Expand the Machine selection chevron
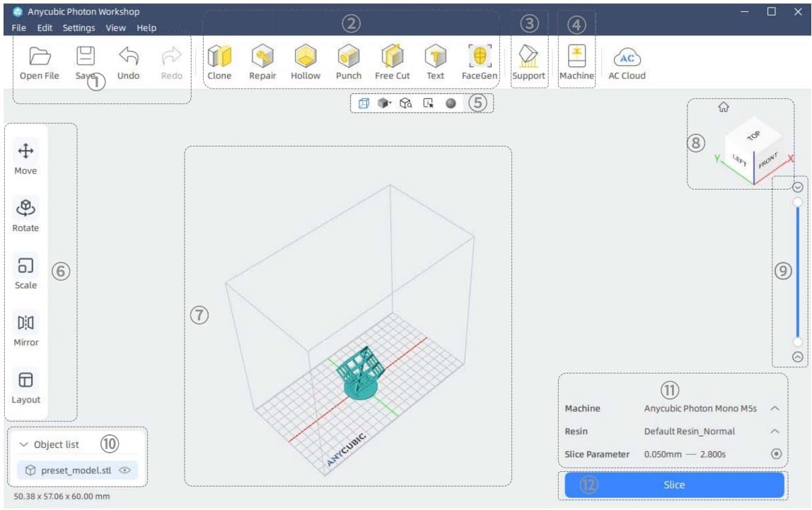Viewport: 812px width, 510px height. pyautogui.click(x=775, y=409)
